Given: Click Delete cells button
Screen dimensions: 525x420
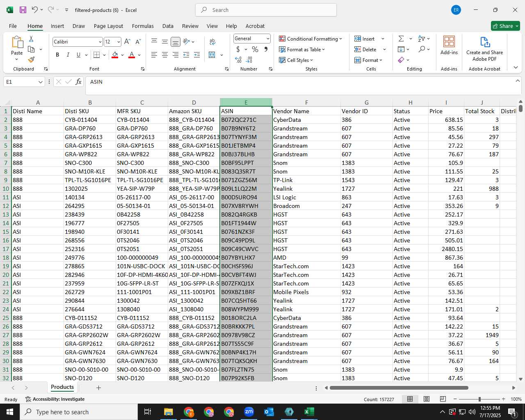Looking at the screenshot, I should 365,49.
